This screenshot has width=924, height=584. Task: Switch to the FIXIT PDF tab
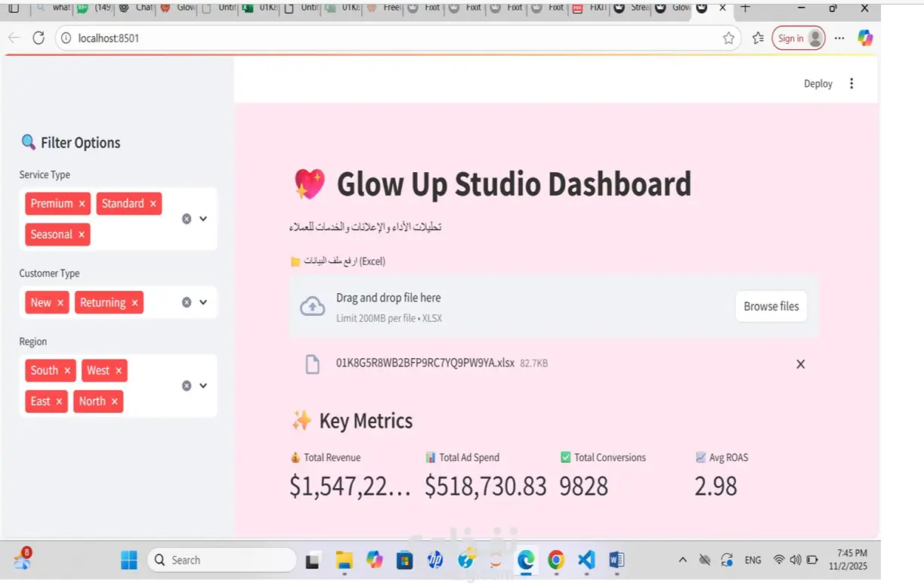(x=588, y=8)
